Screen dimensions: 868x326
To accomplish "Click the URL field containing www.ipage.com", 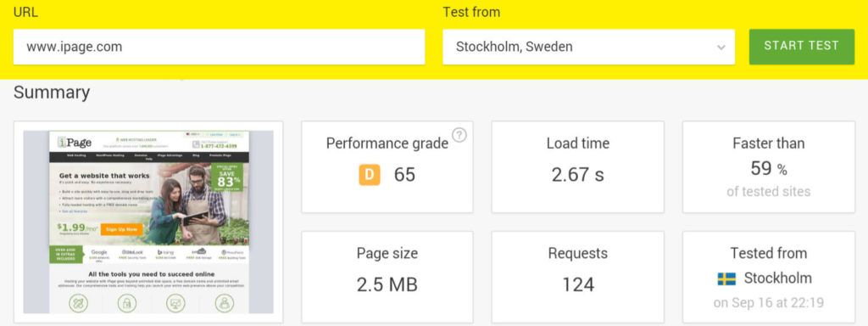I will click(220, 48).
